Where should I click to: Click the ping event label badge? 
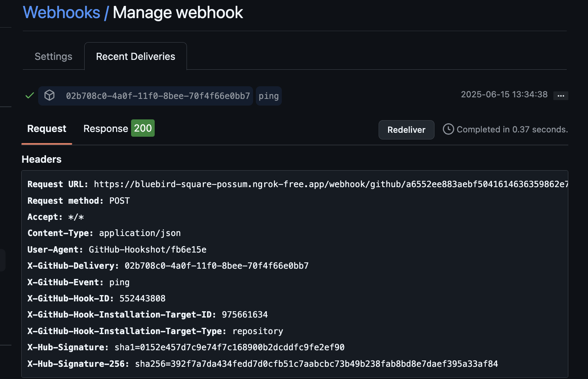(268, 96)
